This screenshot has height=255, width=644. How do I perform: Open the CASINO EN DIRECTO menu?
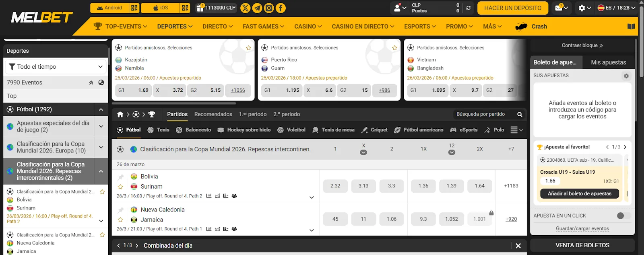363,27
